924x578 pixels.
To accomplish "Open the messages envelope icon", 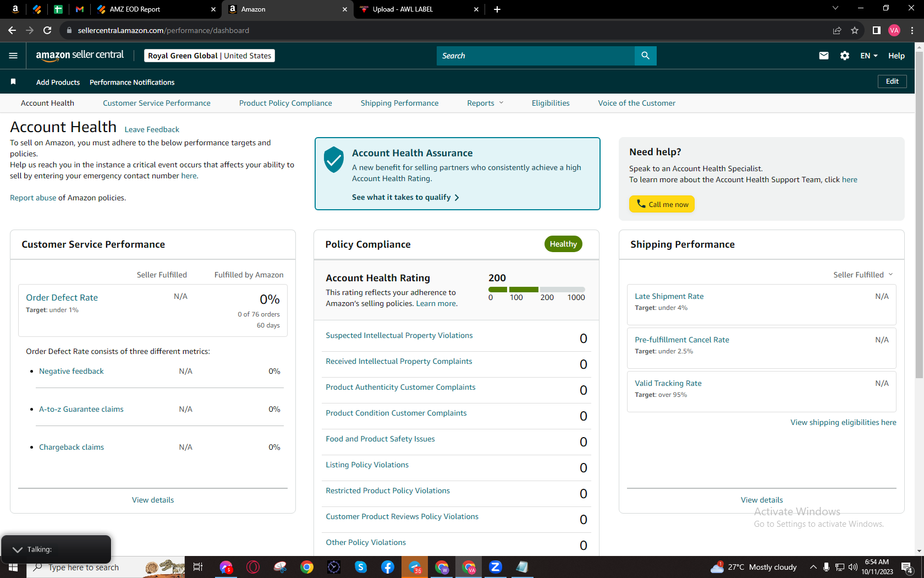I will pyautogui.click(x=823, y=56).
